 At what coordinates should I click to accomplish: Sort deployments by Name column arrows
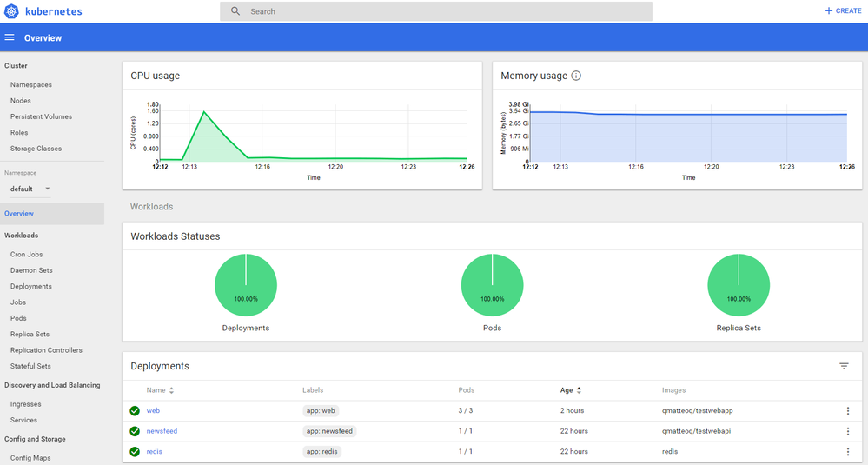[x=172, y=390]
